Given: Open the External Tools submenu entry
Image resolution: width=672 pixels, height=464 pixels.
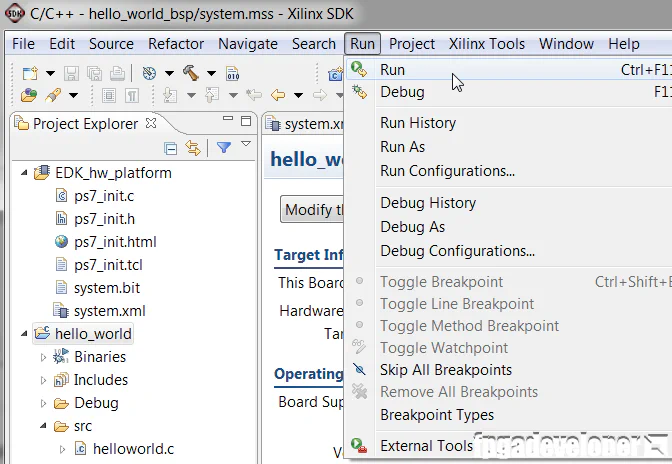Looking at the screenshot, I should tap(426, 446).
